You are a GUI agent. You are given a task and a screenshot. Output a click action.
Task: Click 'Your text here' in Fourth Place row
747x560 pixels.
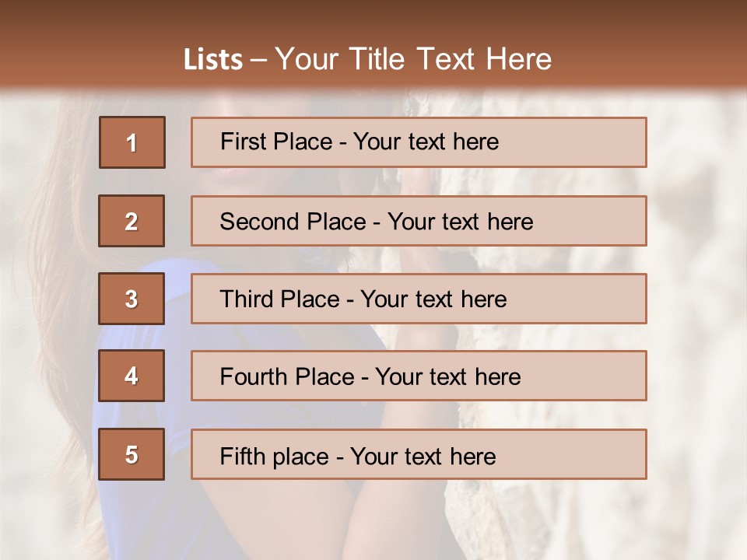tap(448, 376)
